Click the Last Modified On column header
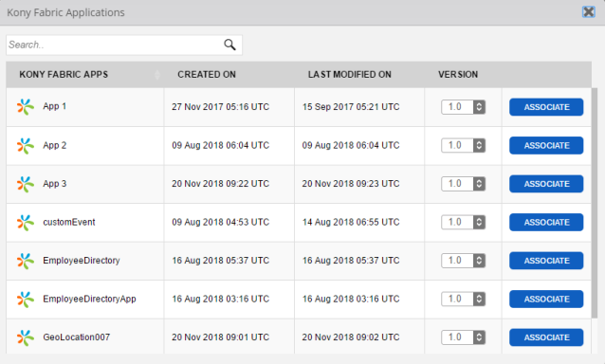 click(x=350, y=75)
